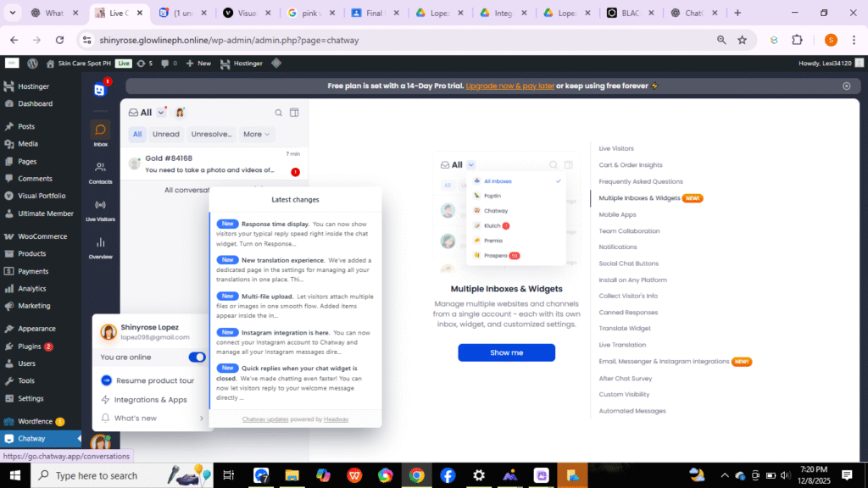Screen dimensions: 868x488
Task: Open WooCommerce in the WordPress admin menu
Action: pos(42,236)
